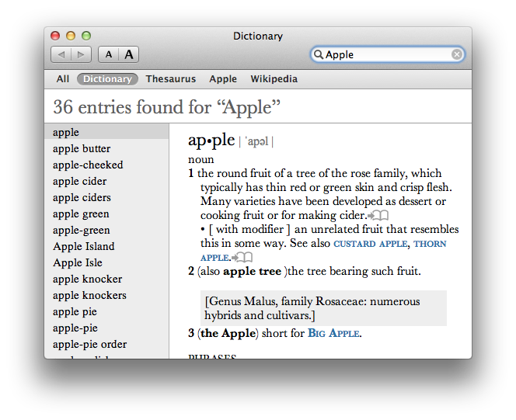Select hyphenated 'apple-green' entry

106,230
